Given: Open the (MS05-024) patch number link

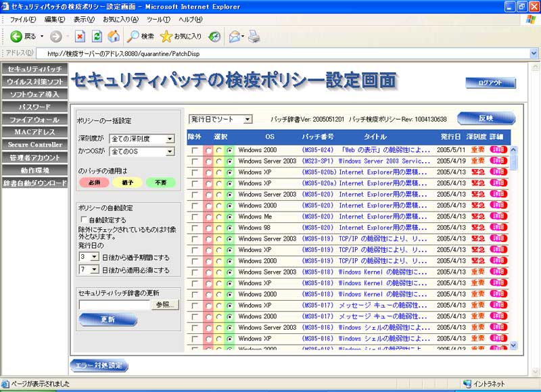Looking at the screenshot, I should [x=317, y=150].
